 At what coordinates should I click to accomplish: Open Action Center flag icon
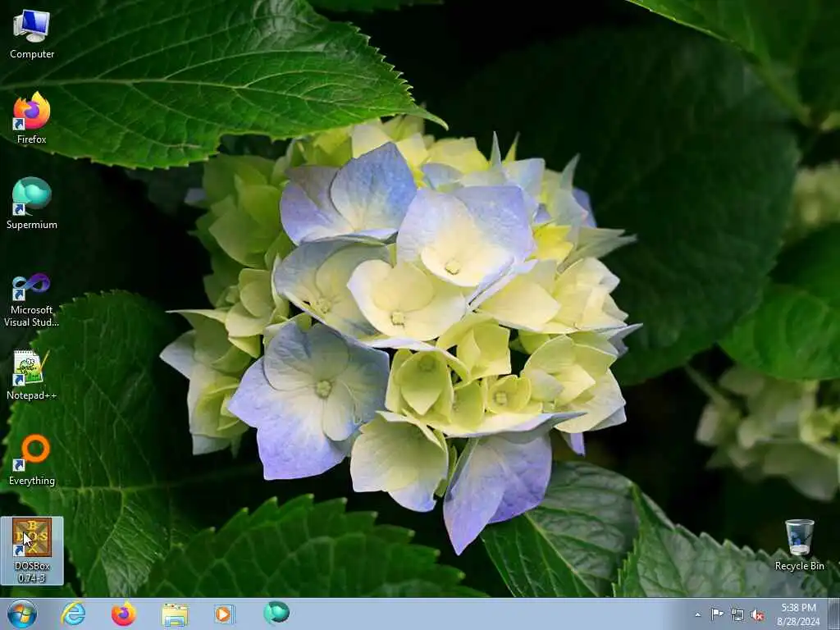(x=717, y=614)
